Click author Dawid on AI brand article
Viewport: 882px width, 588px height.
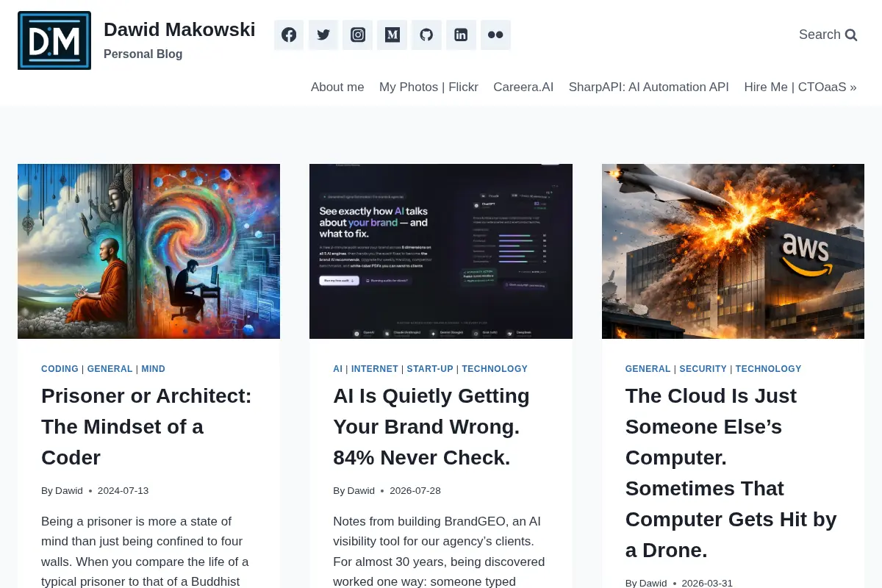pyautogui.click(x=361, y=490)
